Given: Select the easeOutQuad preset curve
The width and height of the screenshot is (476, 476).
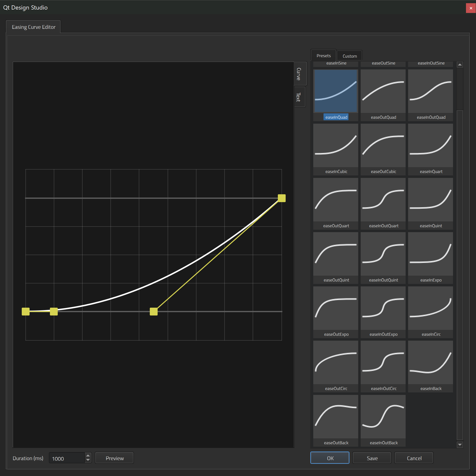Looking at the screenshot, I should [x=383, y=91].
